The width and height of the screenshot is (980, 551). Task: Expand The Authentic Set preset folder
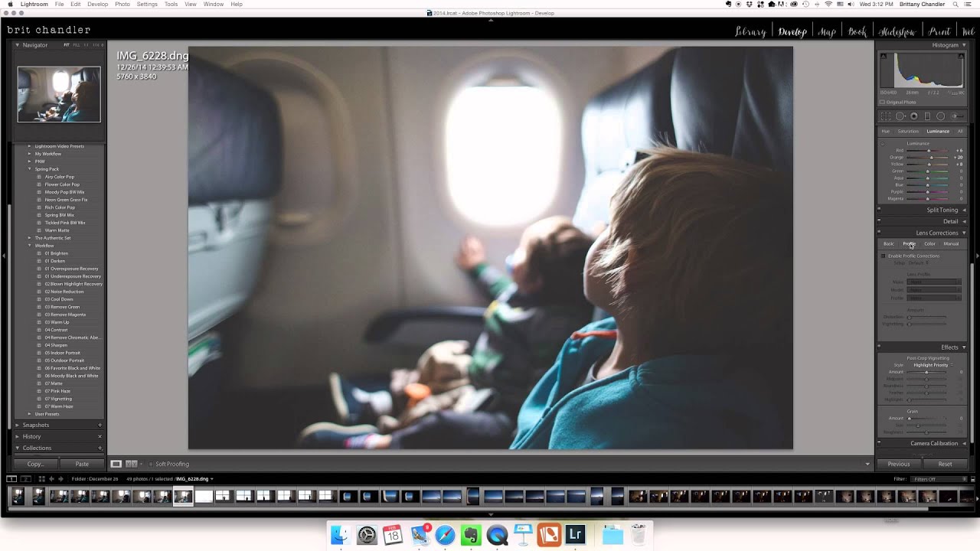(30, 238)
